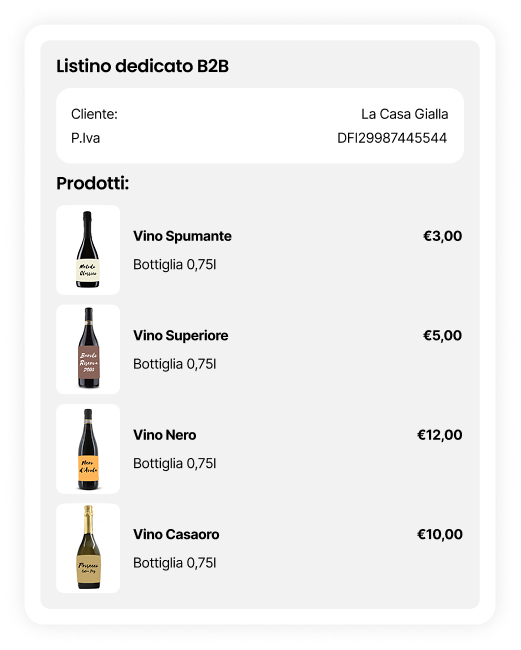
Task: Click the €12,00 price of Vino Nero
Action: coord(439,435)
